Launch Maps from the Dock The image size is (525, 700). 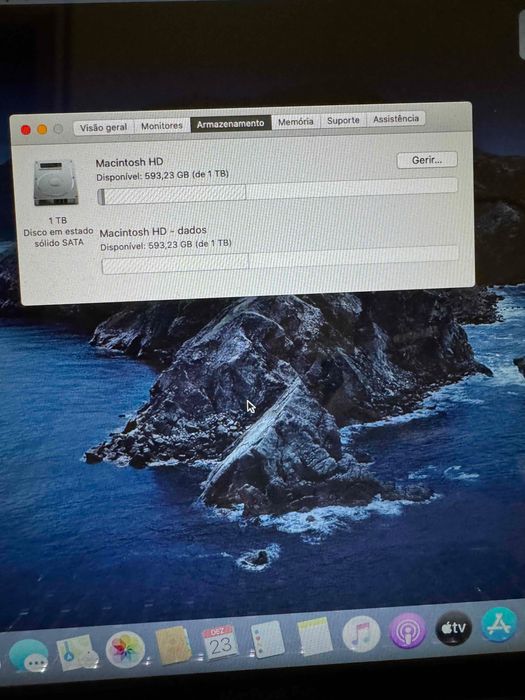[x=76, y=653]
